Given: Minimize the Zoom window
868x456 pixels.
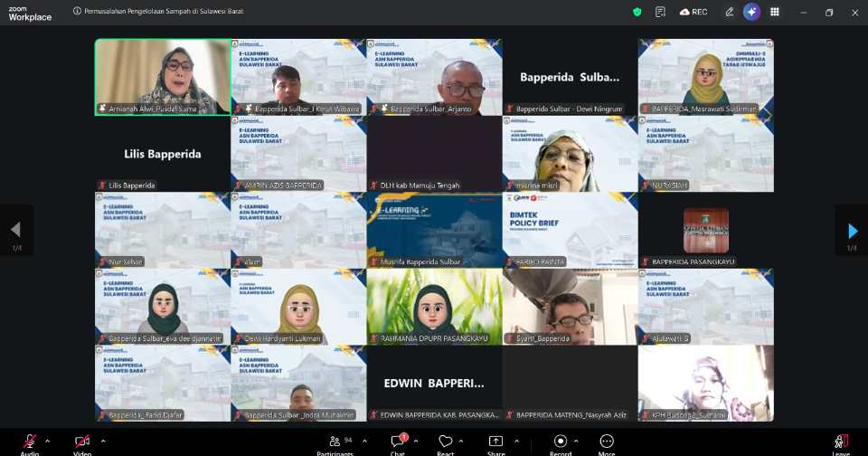Looking at the screenshot, I should (x=803, y=12).
